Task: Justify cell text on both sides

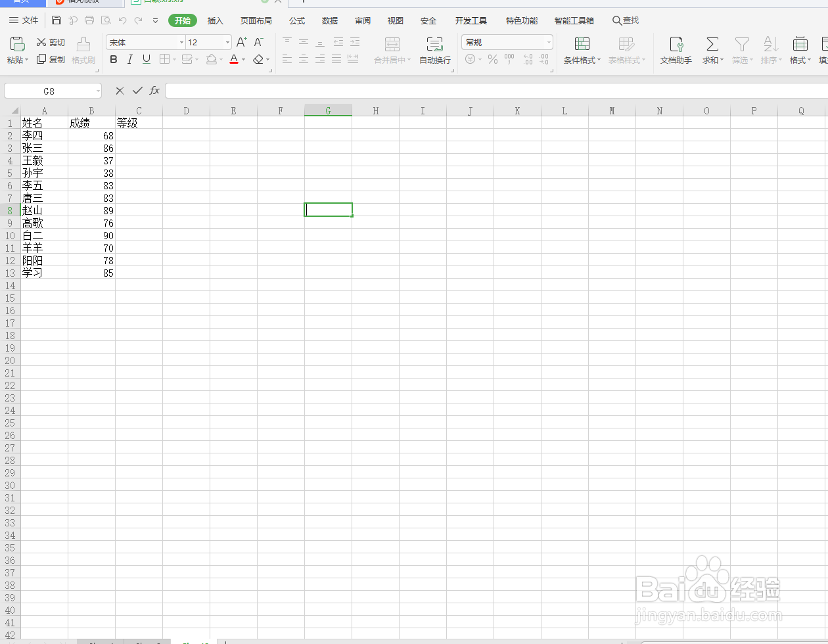Action: (x=336, y=59)
